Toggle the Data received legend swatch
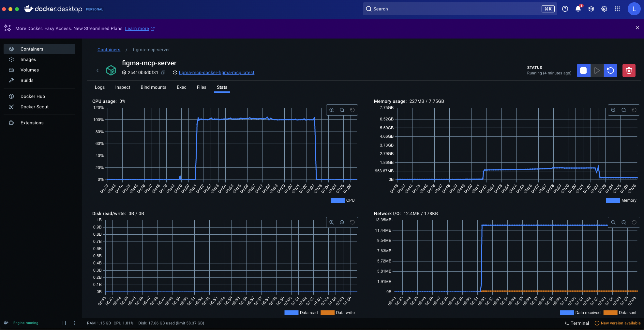644x330 pixels. pos(567,313)
